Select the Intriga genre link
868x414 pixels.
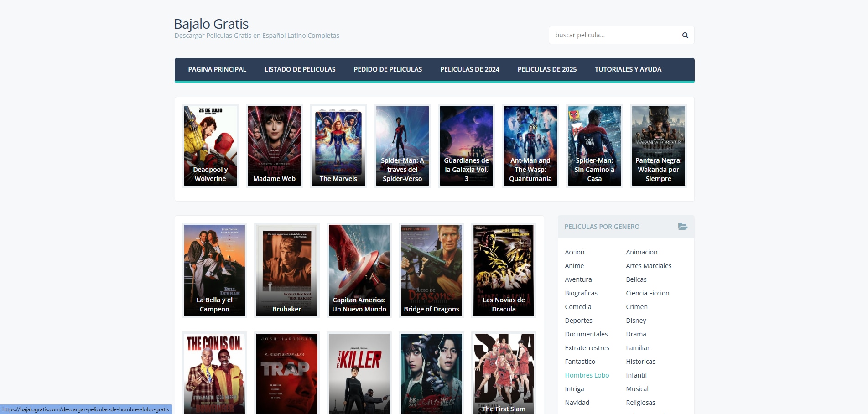pyautogui.click(x=574, y=389)
